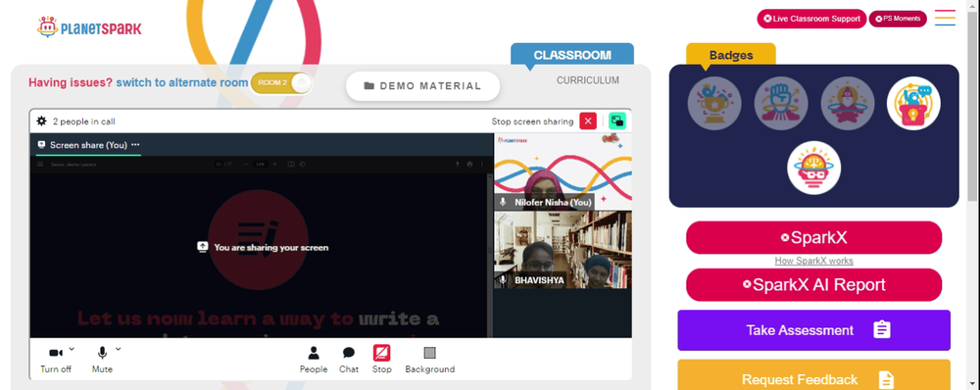
Task: Toggle the ROOM 2 alternate room switch
Action: coord(281,83)
